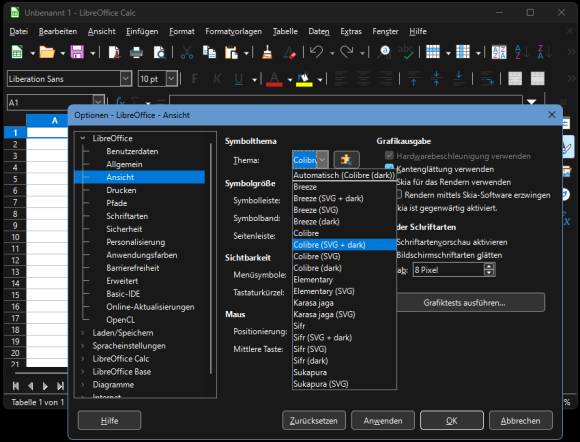
Task: Open the font size dropdown arrow
Action: pyautogui.click(x=171, y=79)
